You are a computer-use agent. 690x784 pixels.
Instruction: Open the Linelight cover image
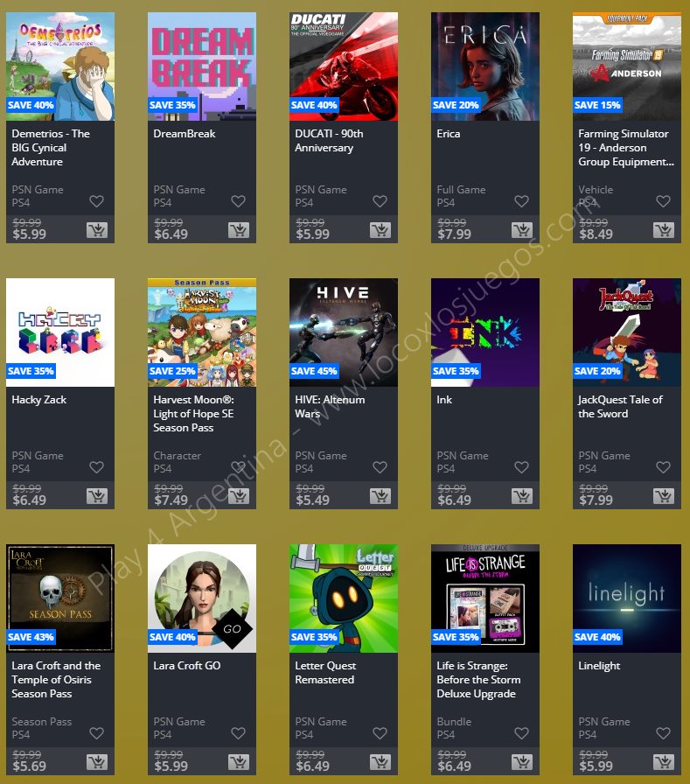[x=627, y=598]
